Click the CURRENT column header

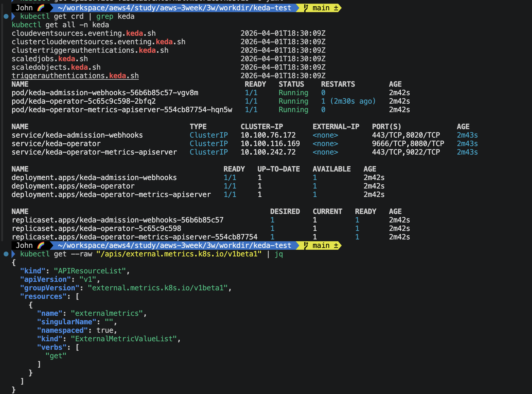328,212
